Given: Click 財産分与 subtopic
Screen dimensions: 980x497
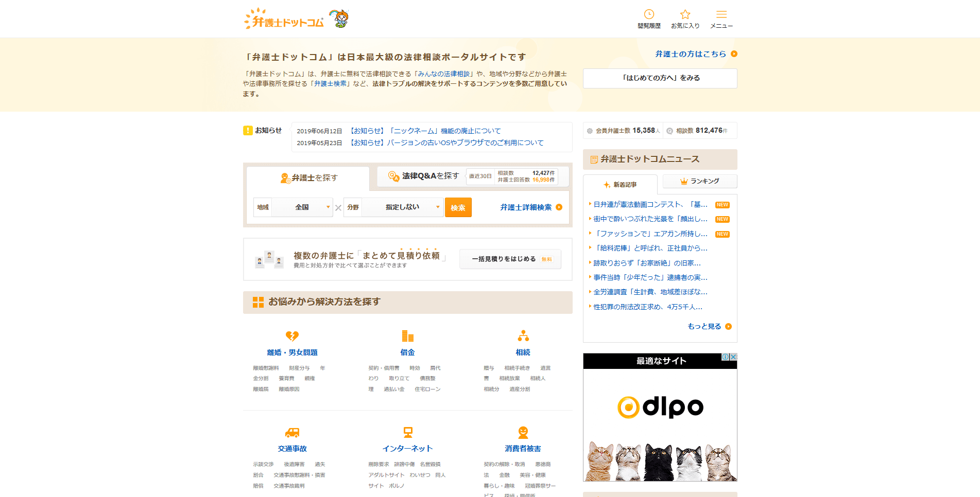Looking at the screenshot, I should point(299,368).
